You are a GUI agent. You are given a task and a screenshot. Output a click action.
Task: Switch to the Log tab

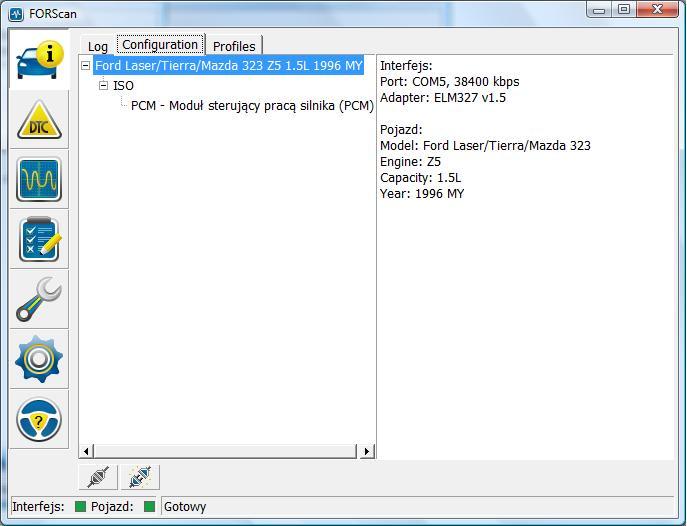tap(98, 46)
